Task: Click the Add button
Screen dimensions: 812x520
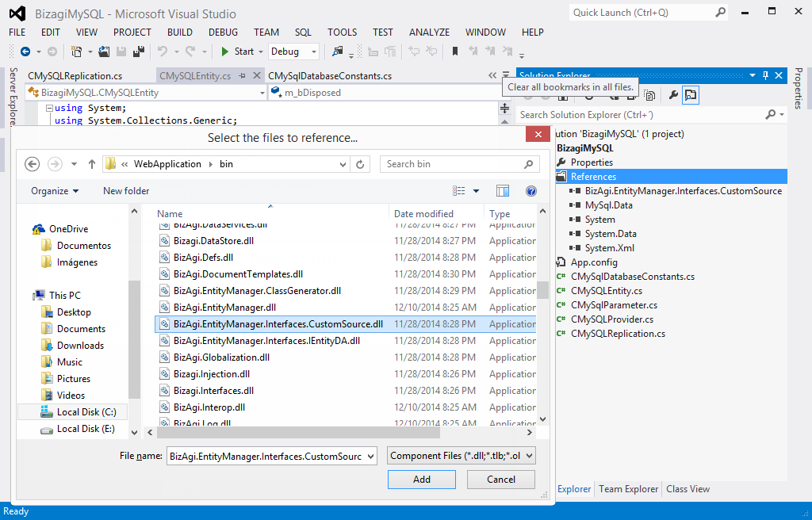Action: tap(422, 480)
